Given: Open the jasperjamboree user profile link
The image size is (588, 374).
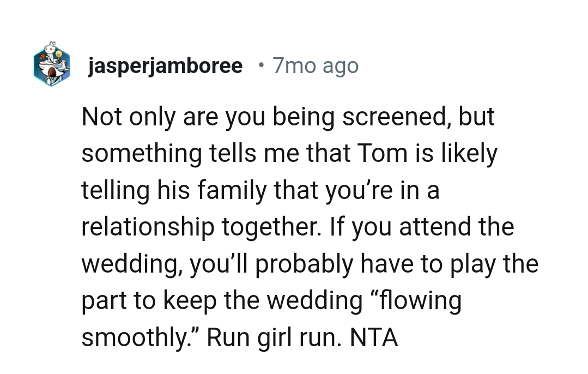Looking at the screenshot, I should click(165, 66).
